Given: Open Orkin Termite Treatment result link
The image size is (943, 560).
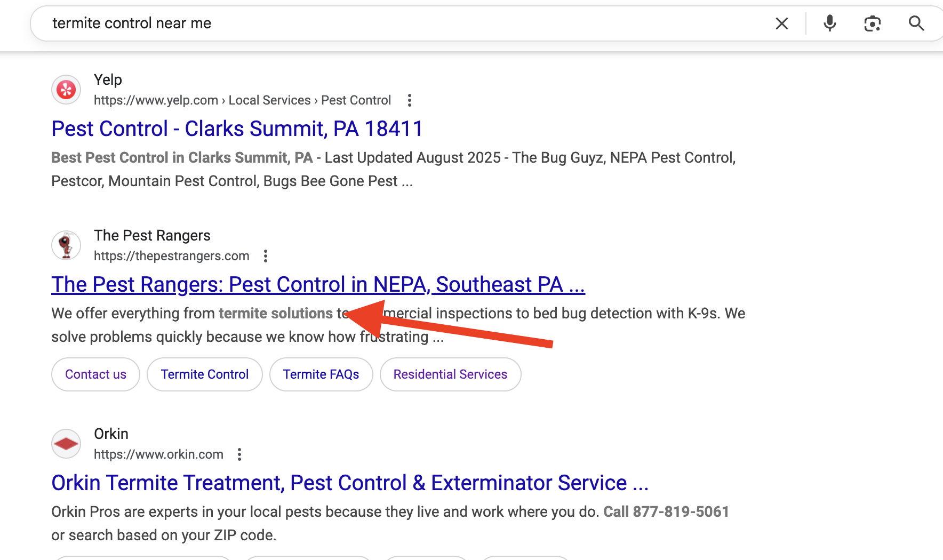Looking at the screenshot, I should [x=349, y=483].
